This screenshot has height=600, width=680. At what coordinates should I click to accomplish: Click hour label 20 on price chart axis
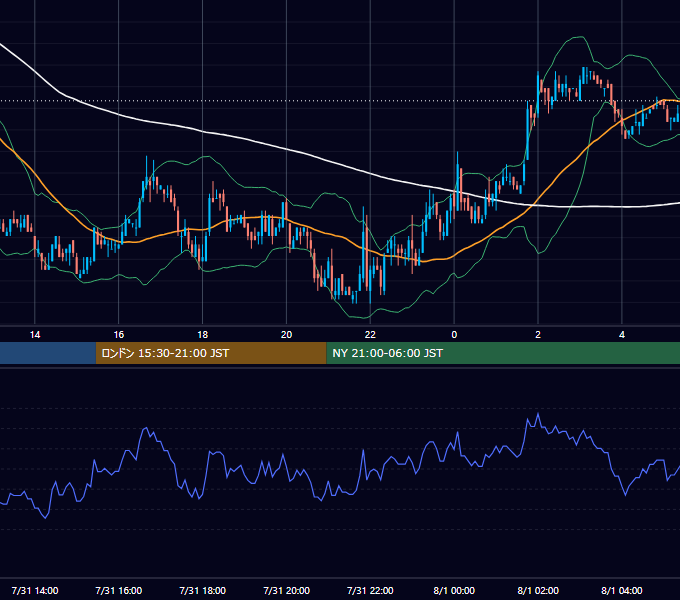point(286,335)
